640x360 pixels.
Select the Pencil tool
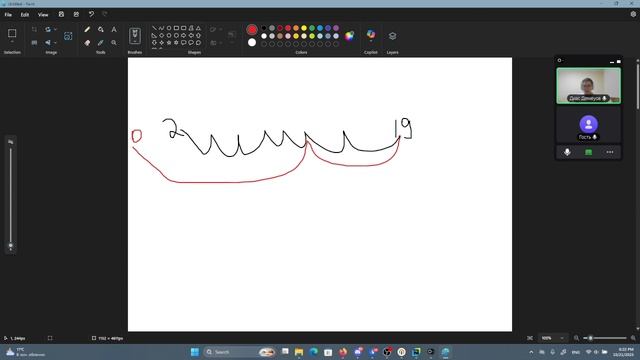click(x=87, y=29)
